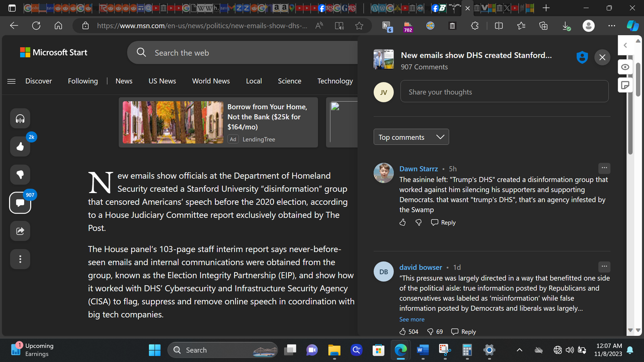The width and height of the screenshot is (644, 362).
Task: Open david bowser profile name link
Action: 421,267
